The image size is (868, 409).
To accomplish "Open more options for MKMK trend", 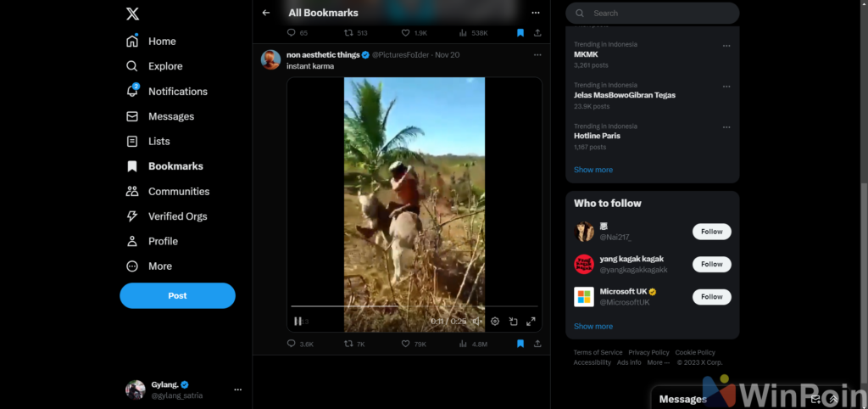I will coord(726,45).
